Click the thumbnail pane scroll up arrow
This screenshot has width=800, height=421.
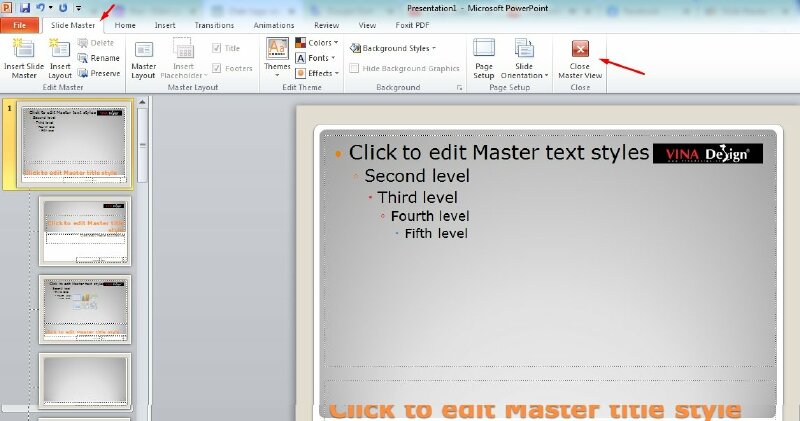pyautogui.click(x=142, y=102)
